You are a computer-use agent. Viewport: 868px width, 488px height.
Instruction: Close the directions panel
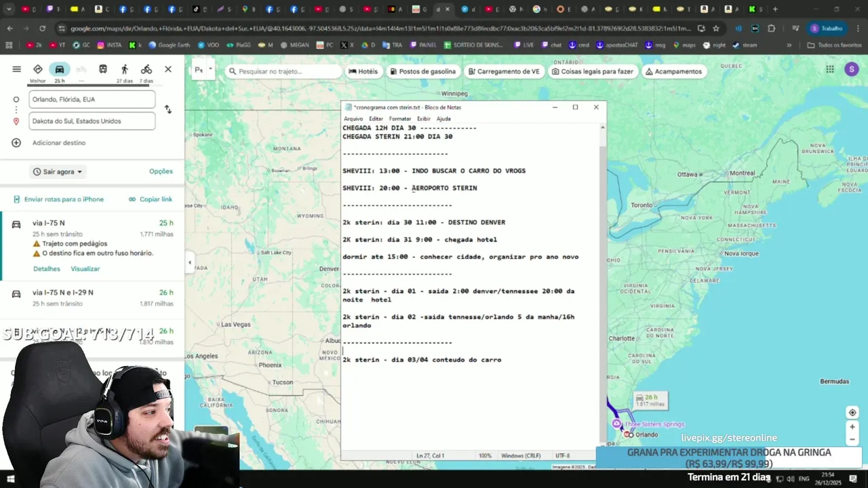pyautogui.click(x=168, y=69)
